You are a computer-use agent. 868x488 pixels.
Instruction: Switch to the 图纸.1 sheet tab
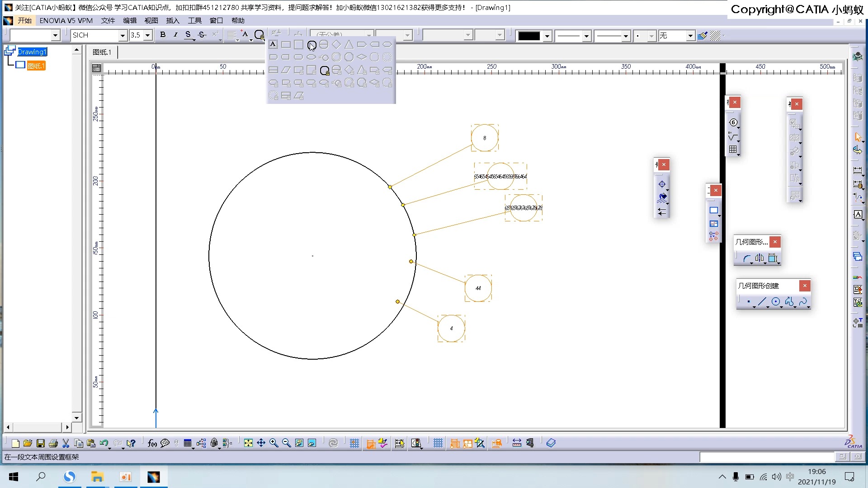[102, 52]
